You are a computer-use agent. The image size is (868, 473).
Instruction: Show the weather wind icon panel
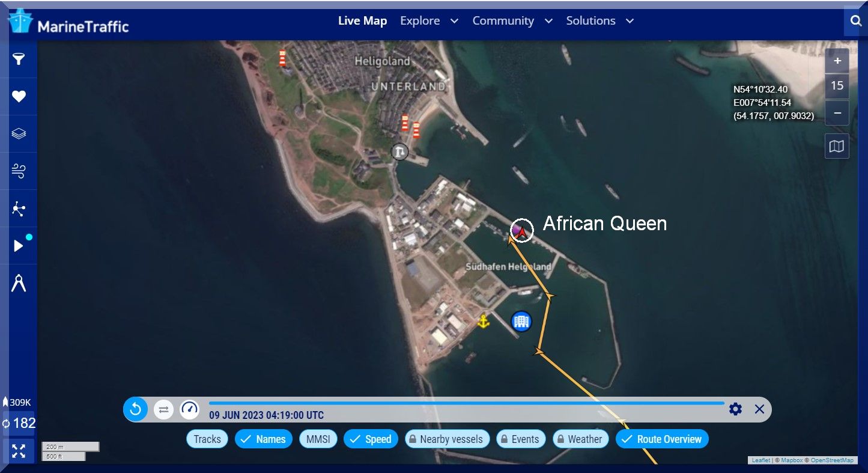(x=19, y=171)
